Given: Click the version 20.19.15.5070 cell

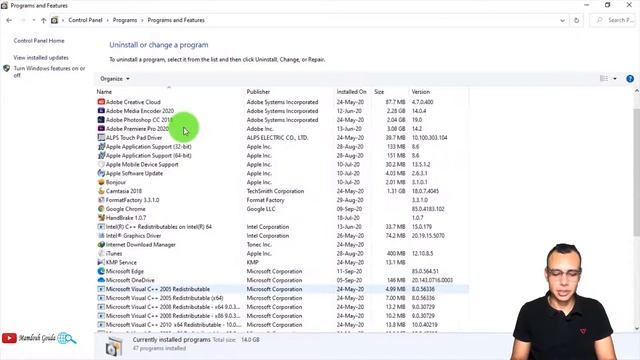Looking at the screenshot, I should [x=428, y=236].
